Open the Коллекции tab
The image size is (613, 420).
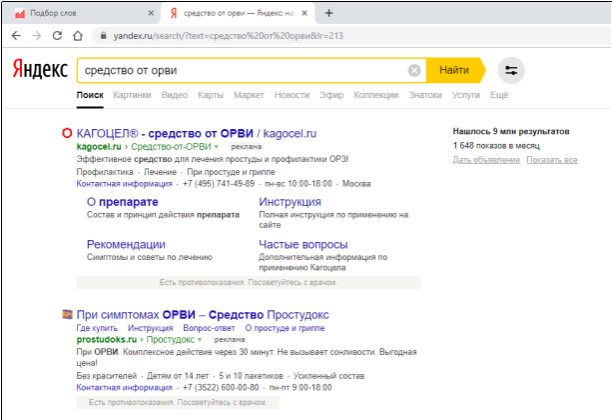376,95
